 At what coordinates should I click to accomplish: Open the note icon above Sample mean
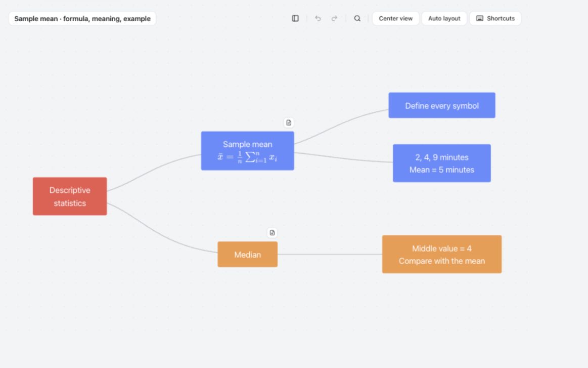point(289,122)
